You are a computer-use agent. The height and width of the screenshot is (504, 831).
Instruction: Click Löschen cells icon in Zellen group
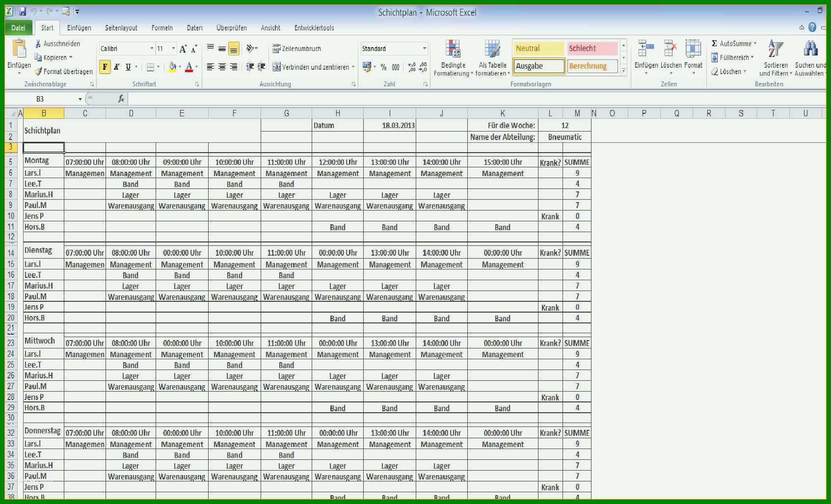670,49
